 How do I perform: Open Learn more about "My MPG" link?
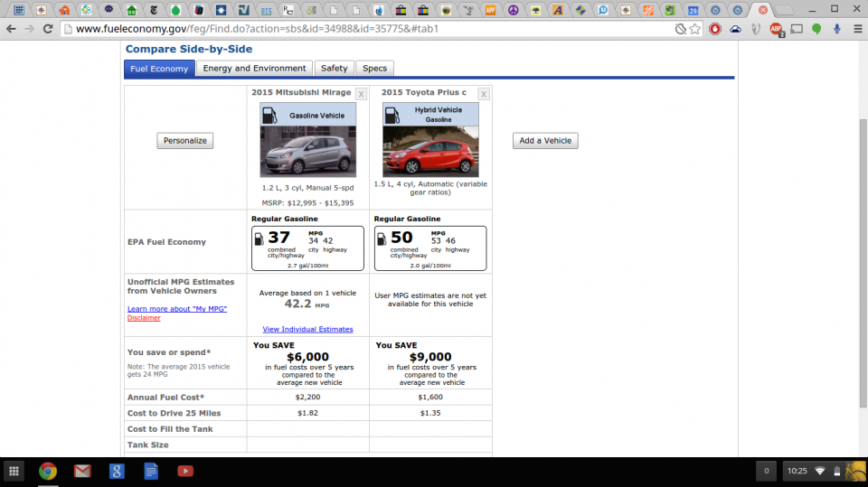tap(177, 309)
